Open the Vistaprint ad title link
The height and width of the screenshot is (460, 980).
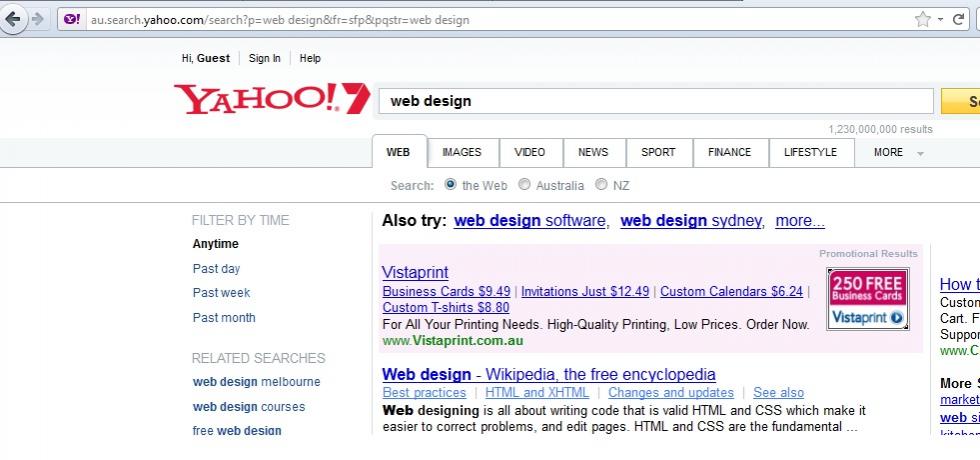pos(415,272)
